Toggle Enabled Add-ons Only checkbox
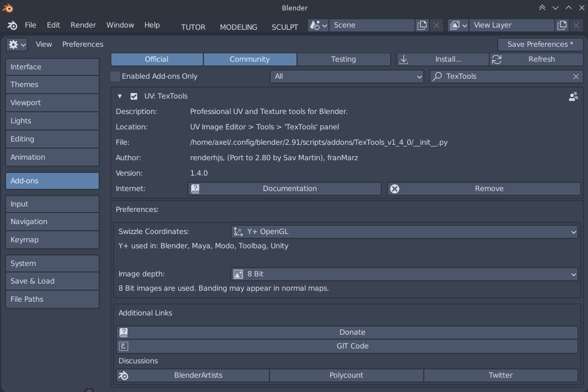Image resolution: width=588 pixels, height=392 pixels. point(116,77)
